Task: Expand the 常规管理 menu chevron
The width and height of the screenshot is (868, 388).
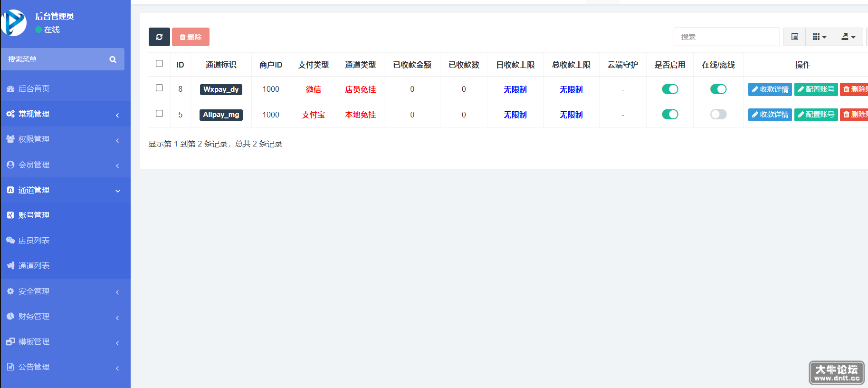Action: point(117,115)
